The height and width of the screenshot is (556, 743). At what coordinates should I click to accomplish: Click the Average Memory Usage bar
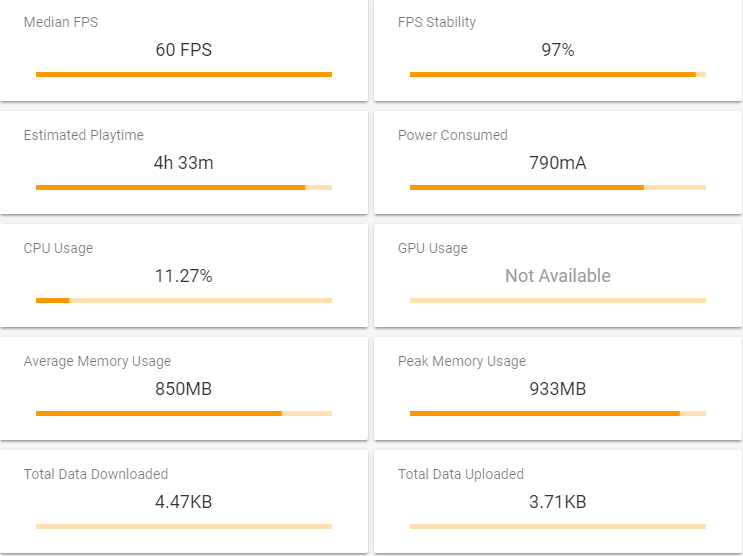(x=184, y=414)
